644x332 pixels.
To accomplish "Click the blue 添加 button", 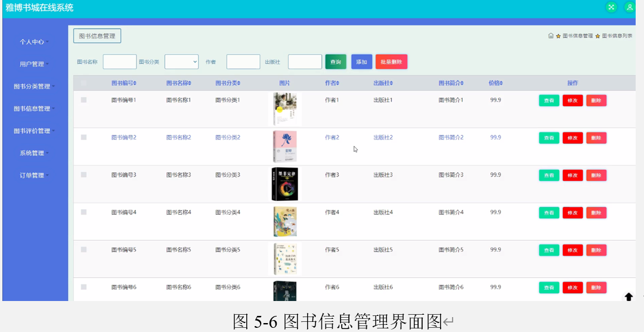I will pyautogui.click(x=362, y=61).
